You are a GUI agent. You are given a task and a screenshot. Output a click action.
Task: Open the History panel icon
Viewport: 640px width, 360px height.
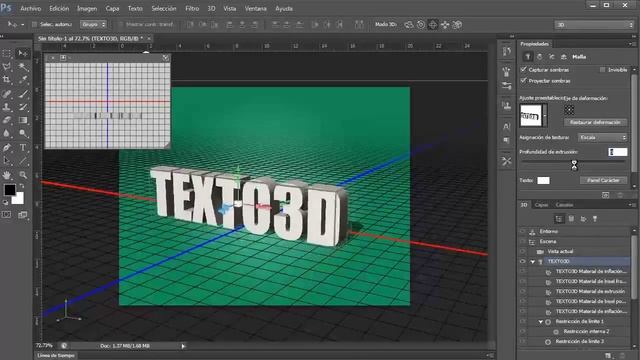[x=507, y=51]
